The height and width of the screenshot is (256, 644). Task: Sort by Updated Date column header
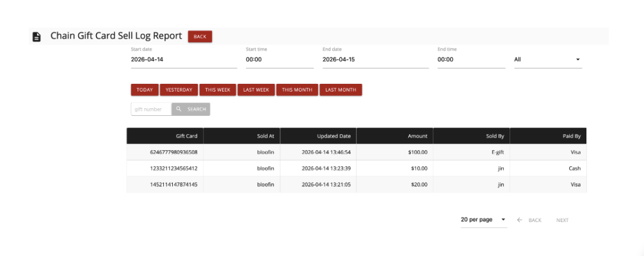(x=318, y=136)
